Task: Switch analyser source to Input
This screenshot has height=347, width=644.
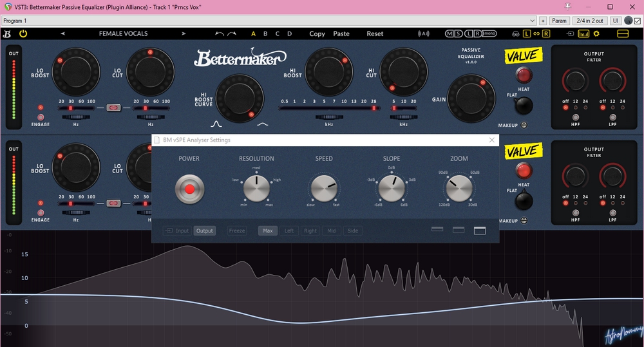Action: [177, 230]
